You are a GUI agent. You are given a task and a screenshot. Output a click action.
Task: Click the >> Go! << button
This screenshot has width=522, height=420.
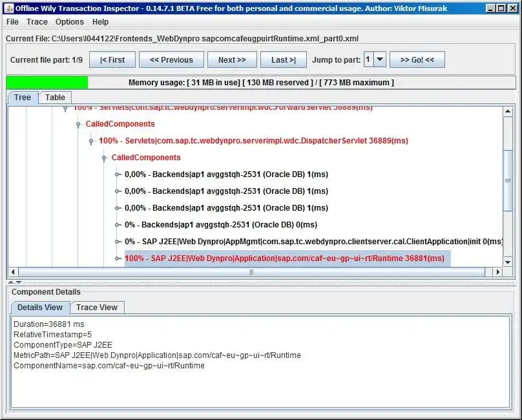[417, 60]
